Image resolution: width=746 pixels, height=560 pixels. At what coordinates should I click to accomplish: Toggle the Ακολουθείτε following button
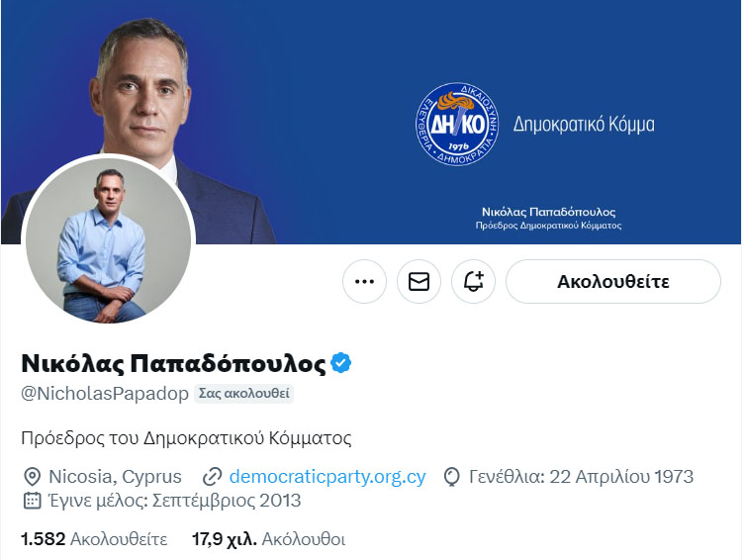pyautogui.click(x=613, y=282)
